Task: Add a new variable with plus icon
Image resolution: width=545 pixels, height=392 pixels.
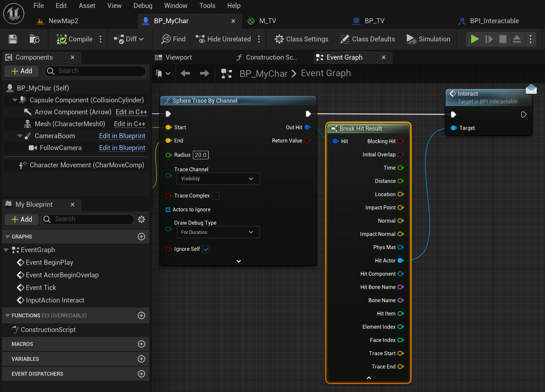Action: coord(141,359)
